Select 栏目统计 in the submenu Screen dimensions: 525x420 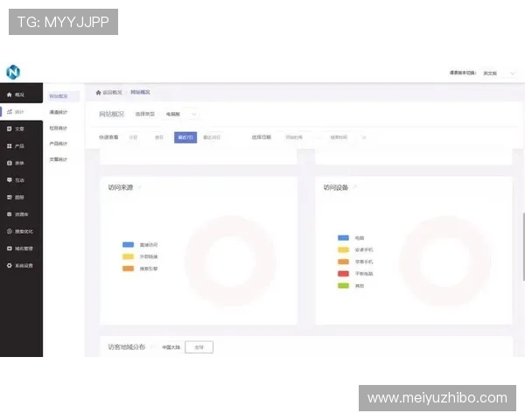[59, 128]
